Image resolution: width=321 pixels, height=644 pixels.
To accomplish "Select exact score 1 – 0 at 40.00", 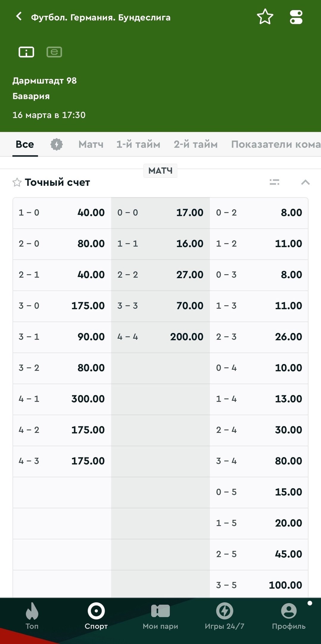I will click(x=62, y=213).
